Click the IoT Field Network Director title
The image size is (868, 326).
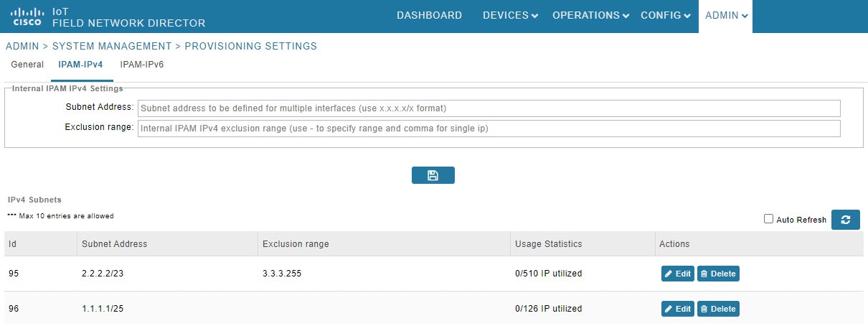coord(129,17)
